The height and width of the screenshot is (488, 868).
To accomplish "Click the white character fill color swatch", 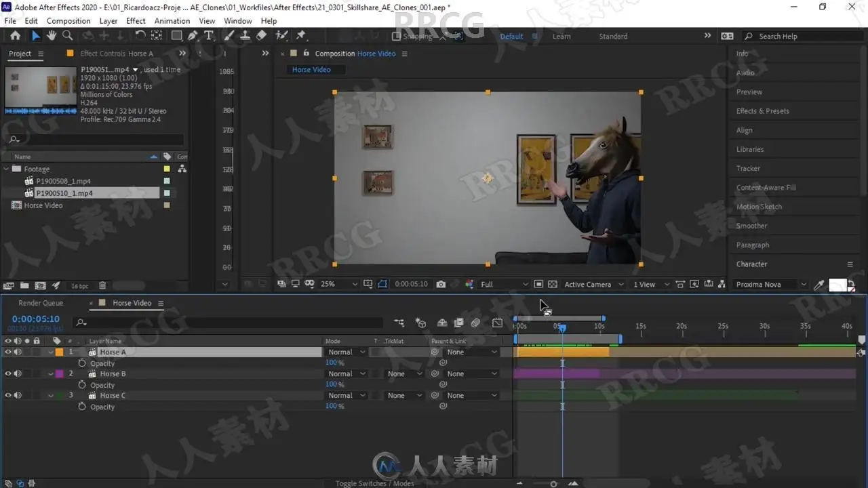I will point(838,285).
